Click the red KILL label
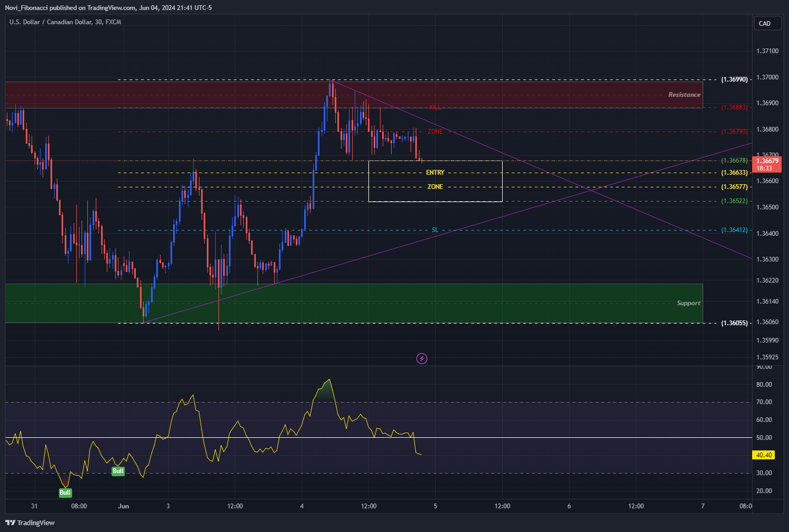Screen dimensions: 789x532 [x=435, y=107]
